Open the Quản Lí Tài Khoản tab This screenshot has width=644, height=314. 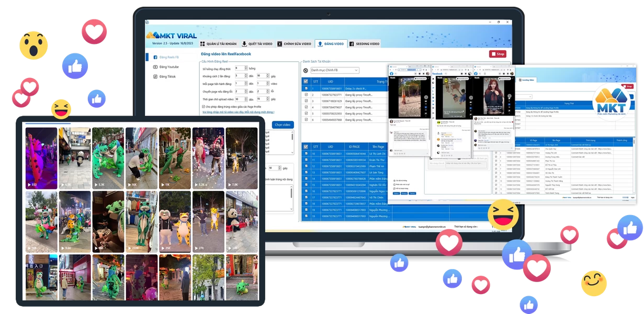[218, 44]
